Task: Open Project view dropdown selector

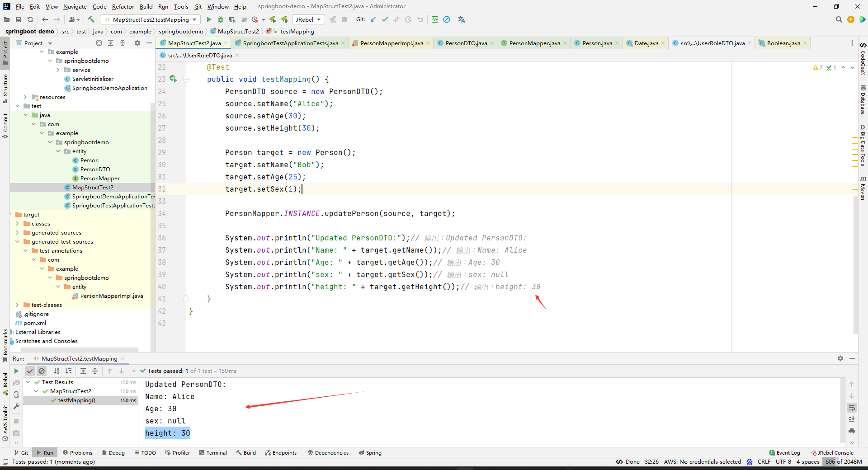Action: (34, 43)
